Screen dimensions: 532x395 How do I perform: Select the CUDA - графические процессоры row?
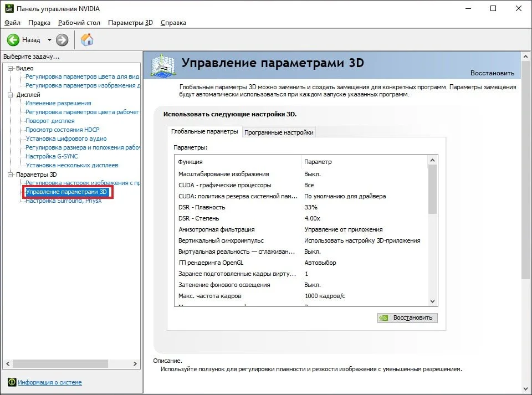click(x=301, y=185)
